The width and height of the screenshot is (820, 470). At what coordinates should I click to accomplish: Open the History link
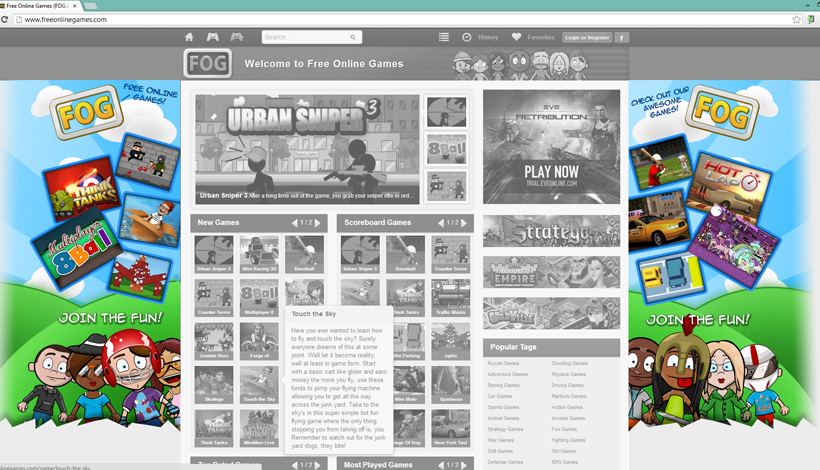pos(488,38)
